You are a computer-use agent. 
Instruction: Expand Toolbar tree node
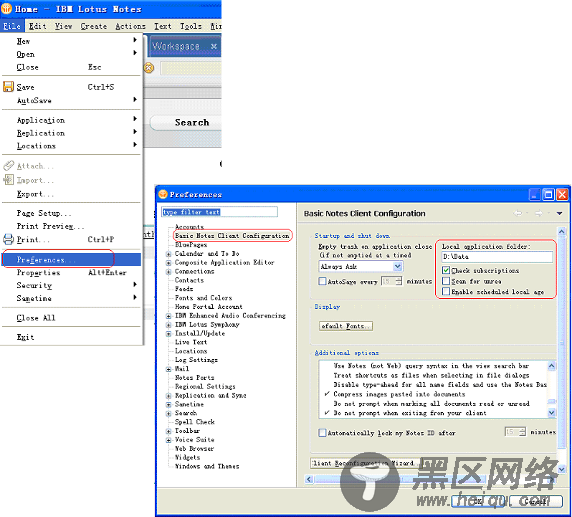(169, 431)
